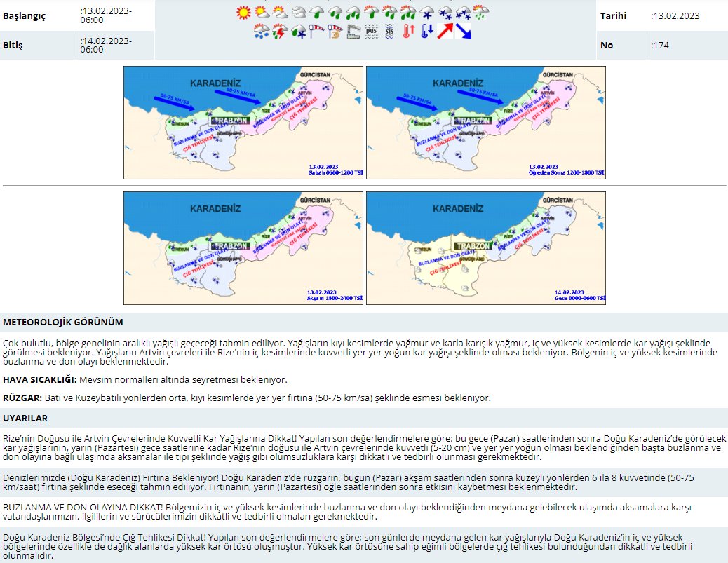This screenshot has width=728, height=563.
Task: Open the Öğleden Sonra 1200-1800 forecast map
Action: (x=486, y=123)
